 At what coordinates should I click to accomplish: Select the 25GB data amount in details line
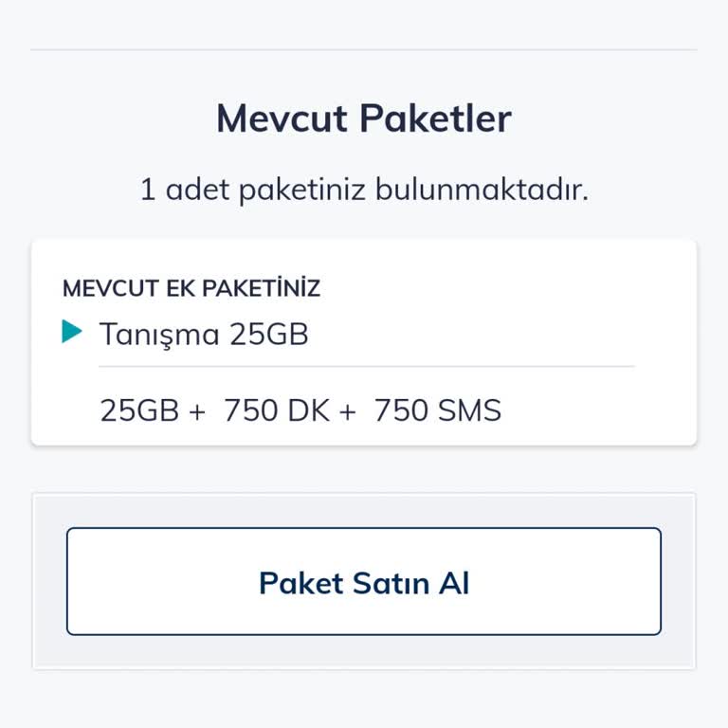[x=139, y=411]
